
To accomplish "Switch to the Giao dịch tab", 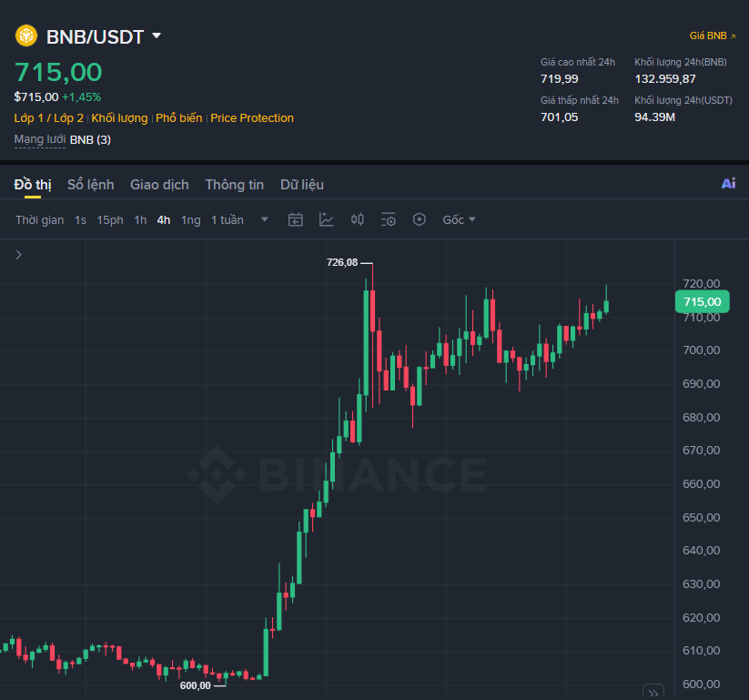I will tap(159, 185).
